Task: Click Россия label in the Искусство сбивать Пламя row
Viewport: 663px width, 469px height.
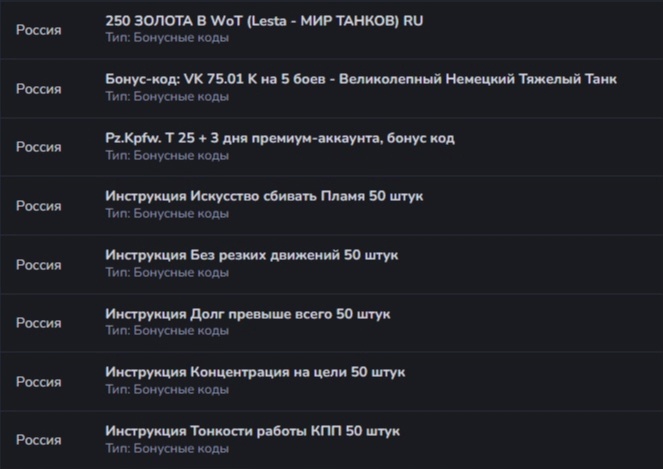Action: (x=38, y=206)
